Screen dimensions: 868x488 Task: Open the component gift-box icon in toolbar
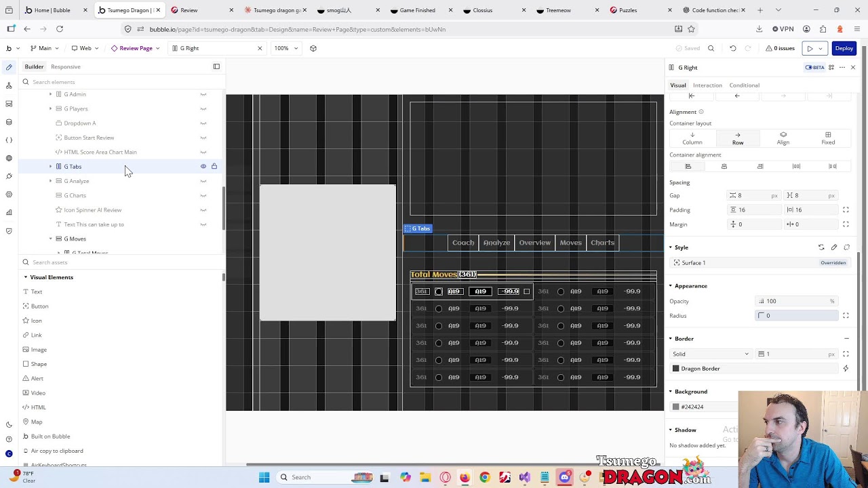(313, 48)
